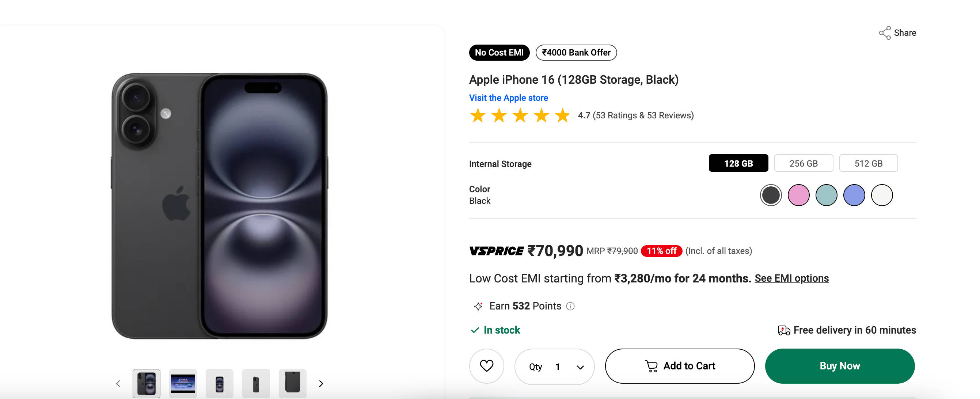Open See EMI options link
Image resolution: width=980 pixels, height=399 pixels.
tap(791, 278)
